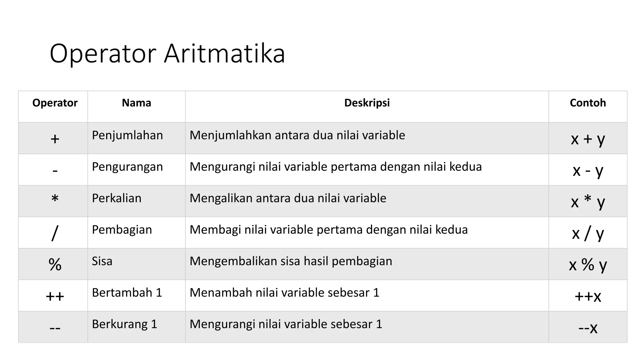644x362 pixels.
Task: Click 'Mengembalikan sisa hasil pembagian' description
Action: 291,261
